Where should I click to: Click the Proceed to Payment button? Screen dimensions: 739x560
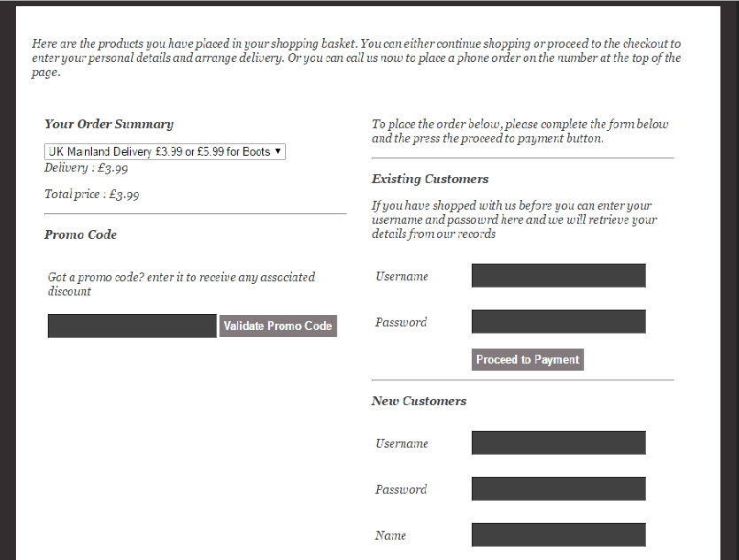(527, 360)
